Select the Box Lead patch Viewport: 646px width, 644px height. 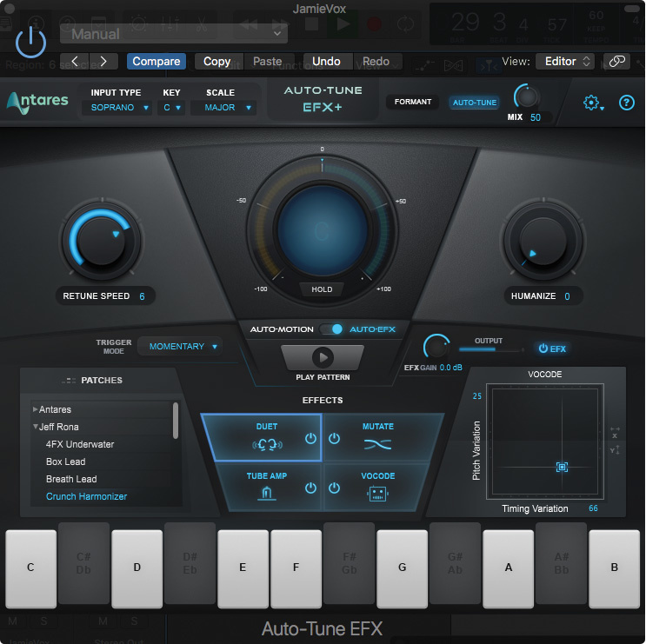(65, 461)
